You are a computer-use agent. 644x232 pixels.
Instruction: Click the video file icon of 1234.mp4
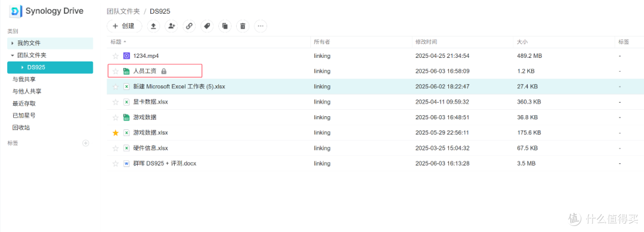pos(126,56)
